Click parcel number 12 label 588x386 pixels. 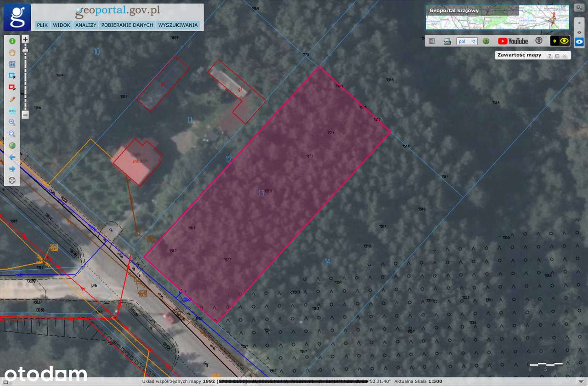[229, 159]
